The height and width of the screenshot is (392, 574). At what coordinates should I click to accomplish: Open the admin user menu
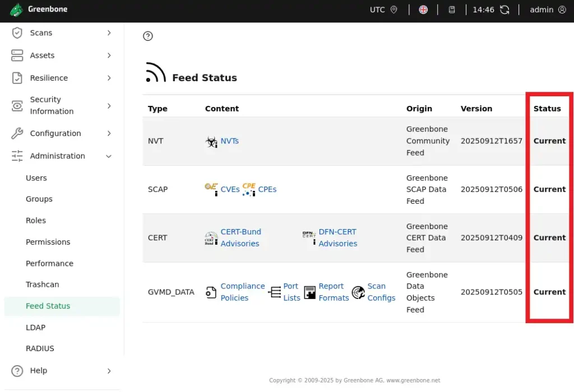(548, 10)
